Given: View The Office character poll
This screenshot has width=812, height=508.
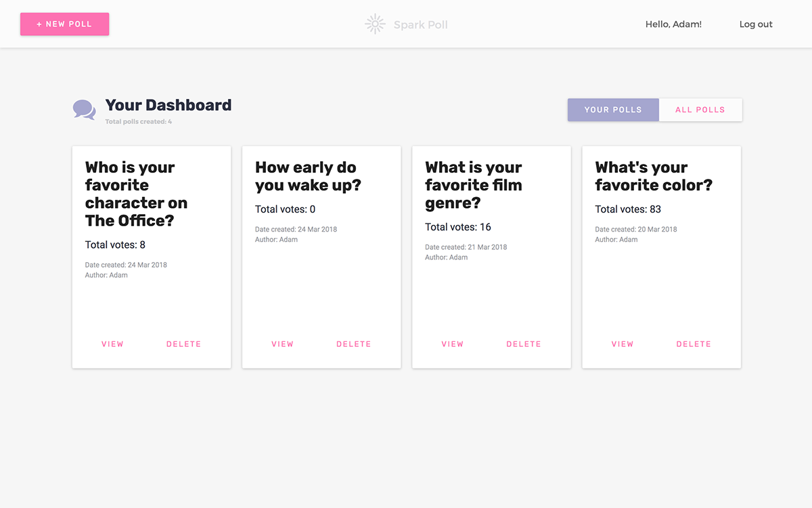Looking at the screenshot, I should [112, 344].
